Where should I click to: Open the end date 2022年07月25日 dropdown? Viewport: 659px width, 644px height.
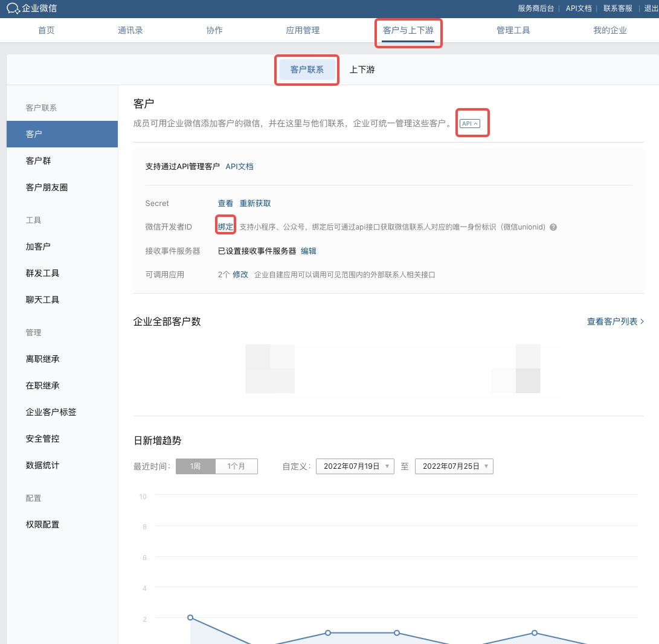[x=454, y=466]
